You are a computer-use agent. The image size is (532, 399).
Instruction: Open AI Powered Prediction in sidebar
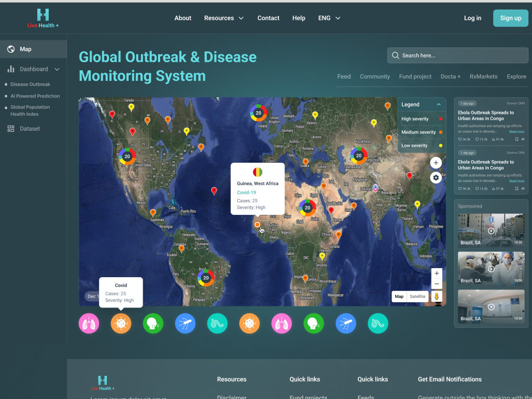pyautogui.click(x=35, y=96)
